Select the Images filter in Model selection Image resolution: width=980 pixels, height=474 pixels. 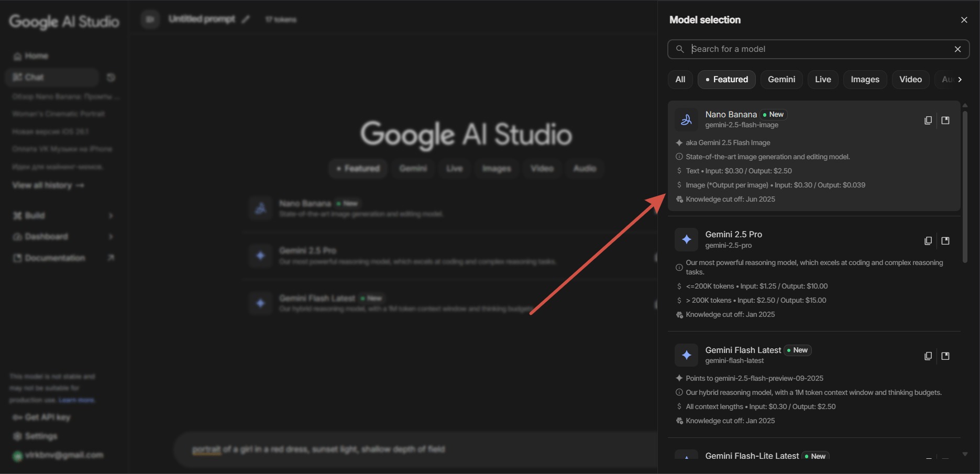coord(865,80)
